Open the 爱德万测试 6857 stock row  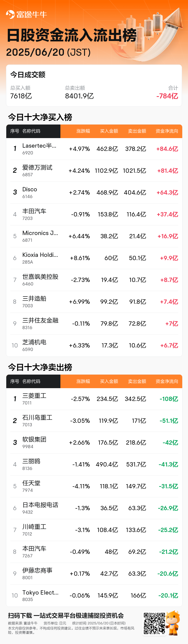coord(94,171)
